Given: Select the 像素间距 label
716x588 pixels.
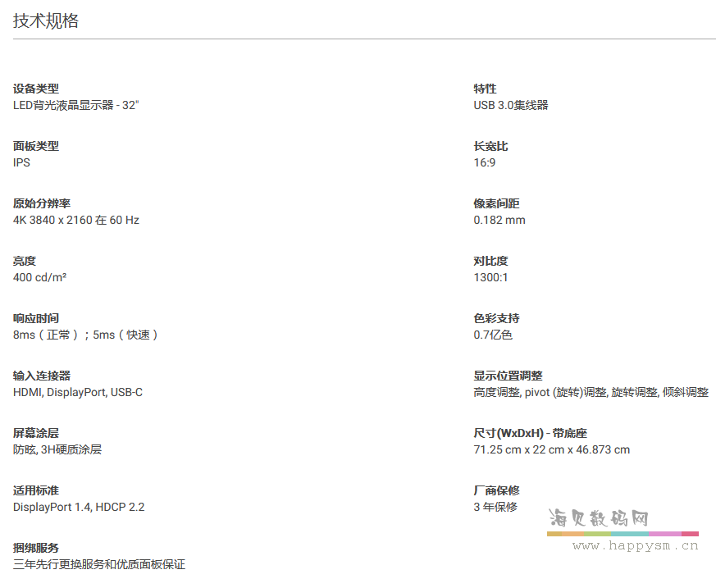Looking at the screenshot, I should (496, 203).
